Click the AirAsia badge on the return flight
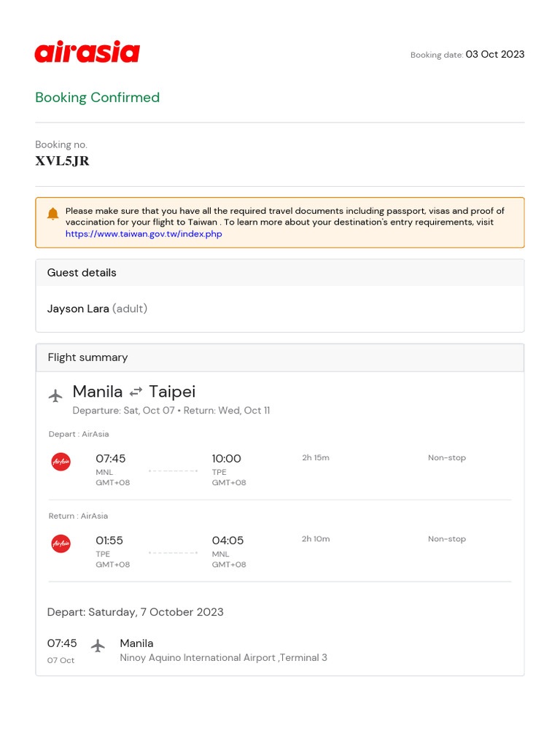The height and width of the screenshot is (747, 560). point(61,543)
